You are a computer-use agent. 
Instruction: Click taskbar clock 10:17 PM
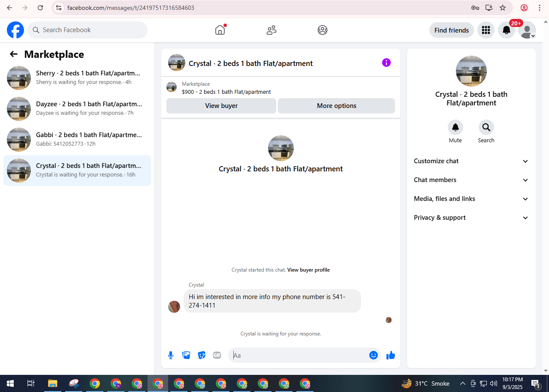[513, 383]
